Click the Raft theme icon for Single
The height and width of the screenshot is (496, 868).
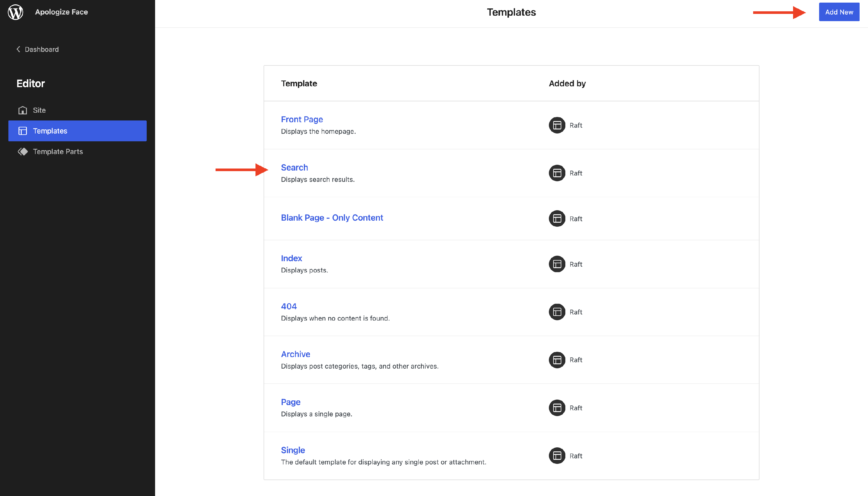click(557, 456)
